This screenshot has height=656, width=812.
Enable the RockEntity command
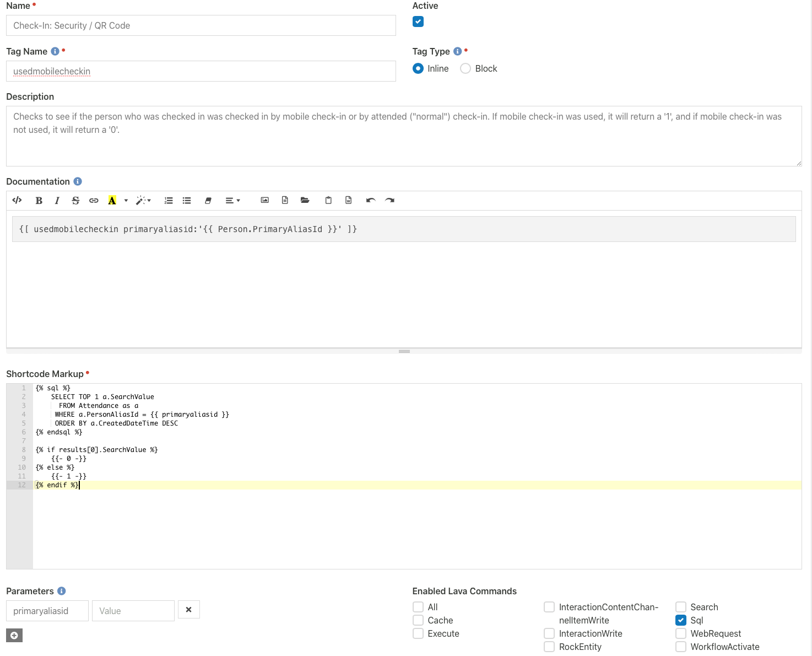(x=549, y=647)
